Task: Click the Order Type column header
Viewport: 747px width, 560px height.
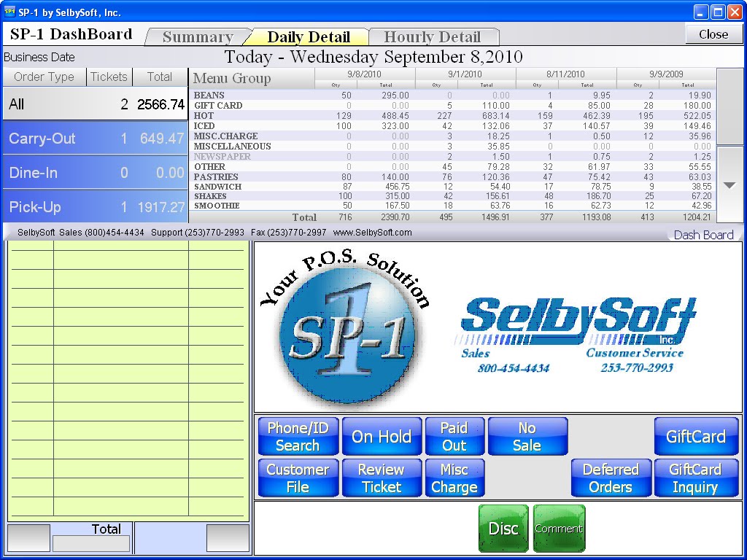Action: [x=44, y=77]
